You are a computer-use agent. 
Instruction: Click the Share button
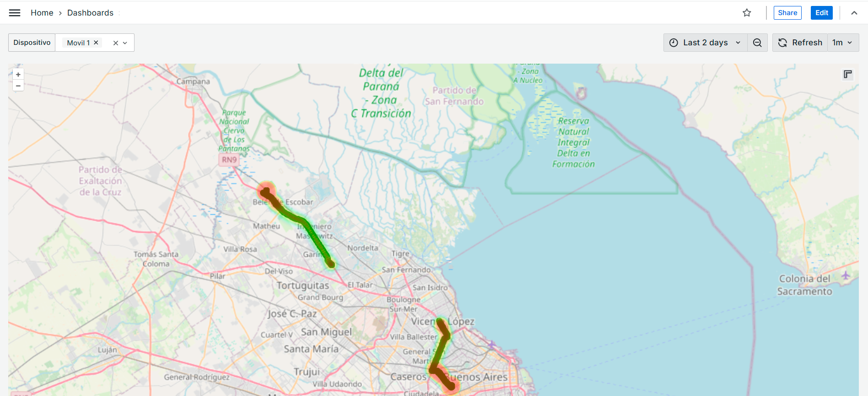(x=787, y=13)
